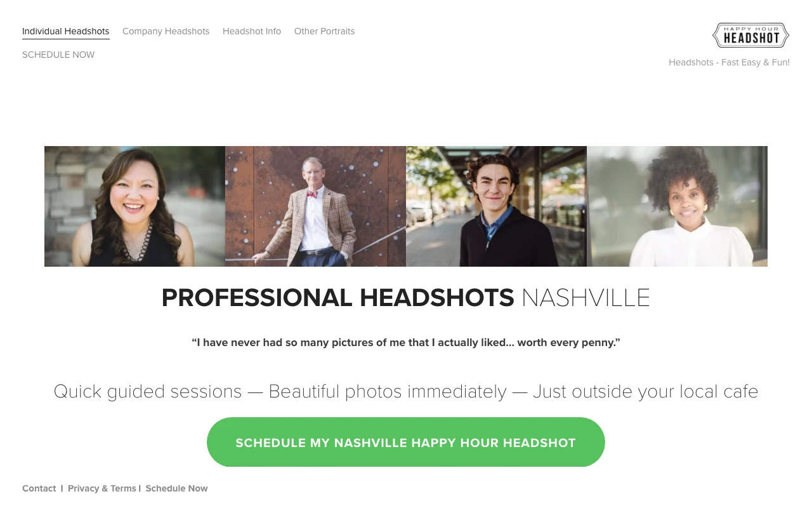
Task: Open the photo of laughing woman with necklace
Action: coord(134,206)
